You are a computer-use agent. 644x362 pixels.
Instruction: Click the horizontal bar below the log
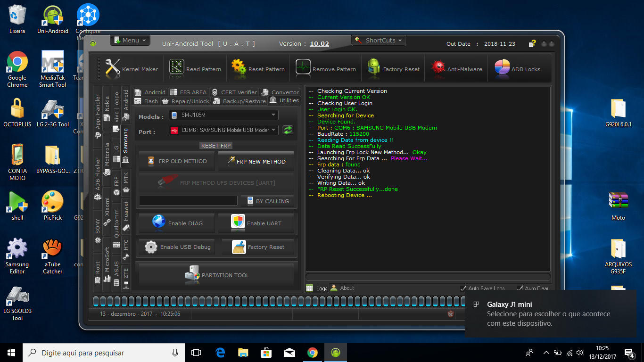coord(428,277)
